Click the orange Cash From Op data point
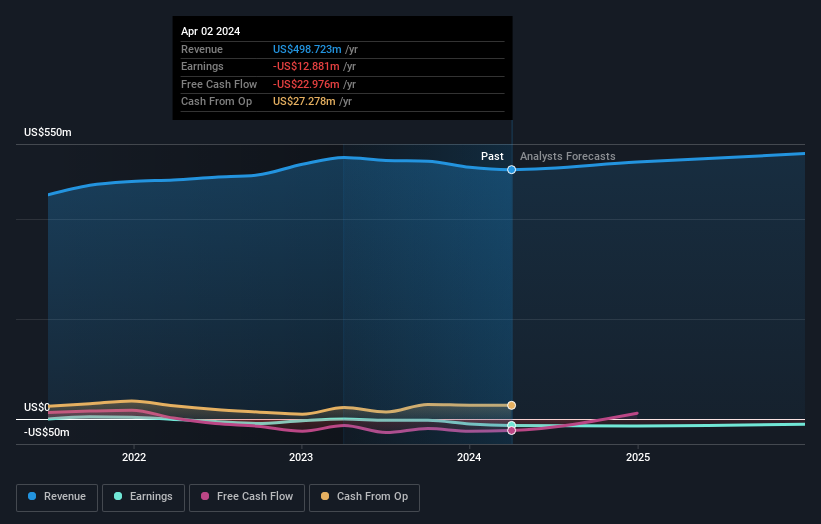This screenshot has width=821, height=524. pyautogui.click(x=512, y=405)
